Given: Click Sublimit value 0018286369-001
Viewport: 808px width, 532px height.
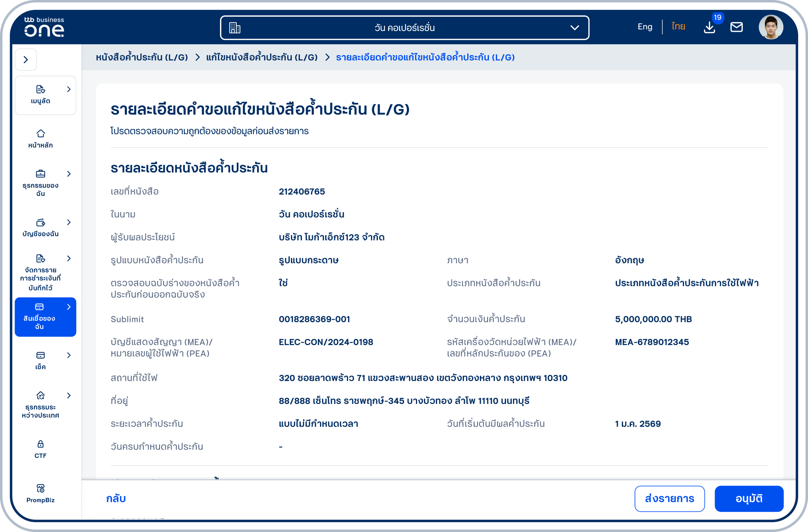Looking at the screenshot, I should tap(315, 319).
